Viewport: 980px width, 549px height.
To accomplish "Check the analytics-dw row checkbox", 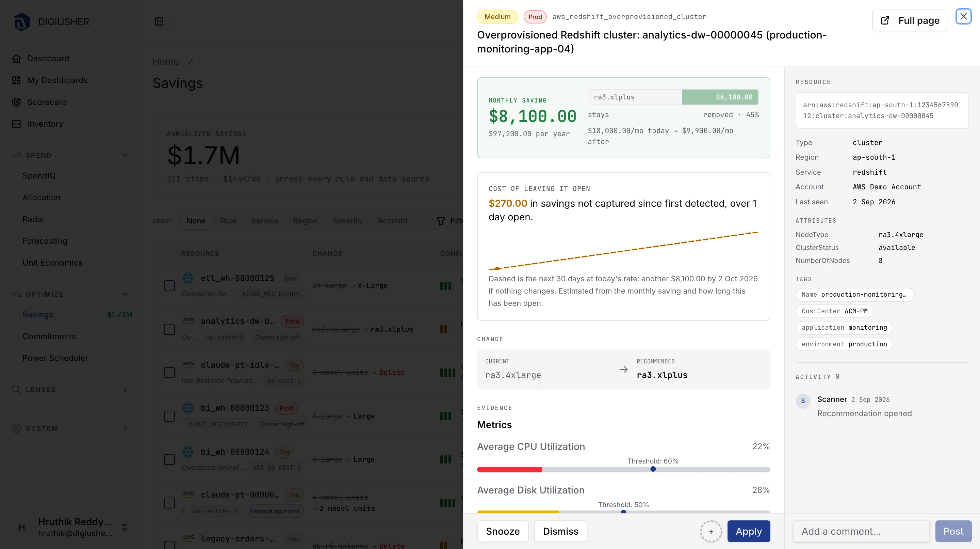I will coord(169,329).
